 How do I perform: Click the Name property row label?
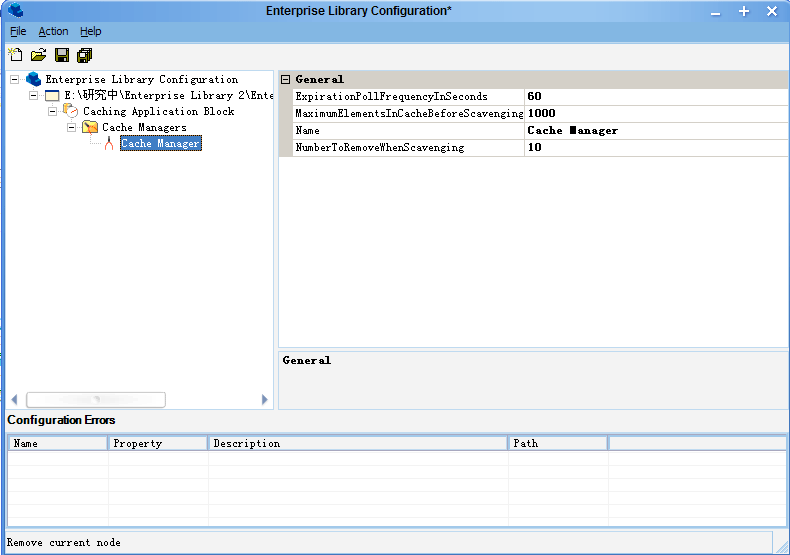click(307, 130)
